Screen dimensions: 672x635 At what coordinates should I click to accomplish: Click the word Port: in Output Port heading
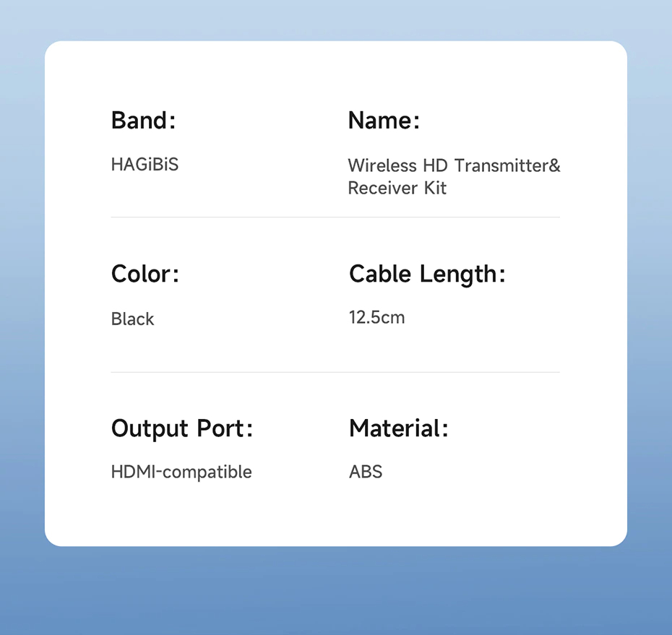point(225,428)
